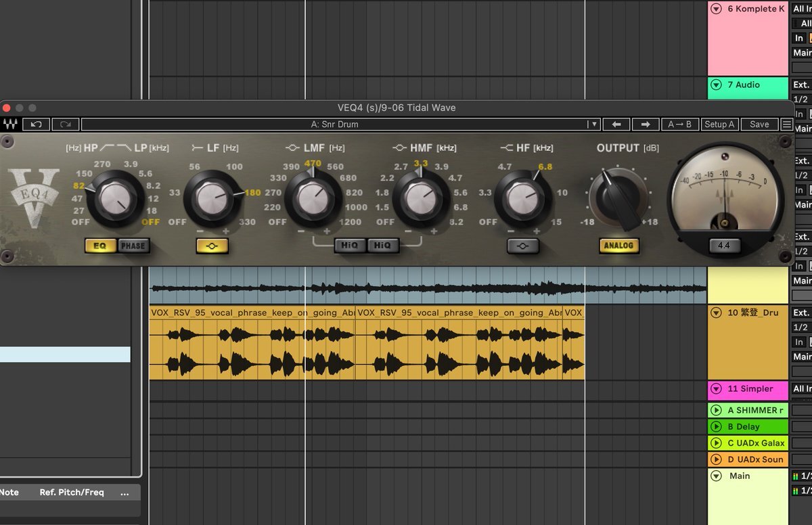Screen dimensions: 812x525
Task: Select the 6 Komplete K track header
Action: point(748,39)
